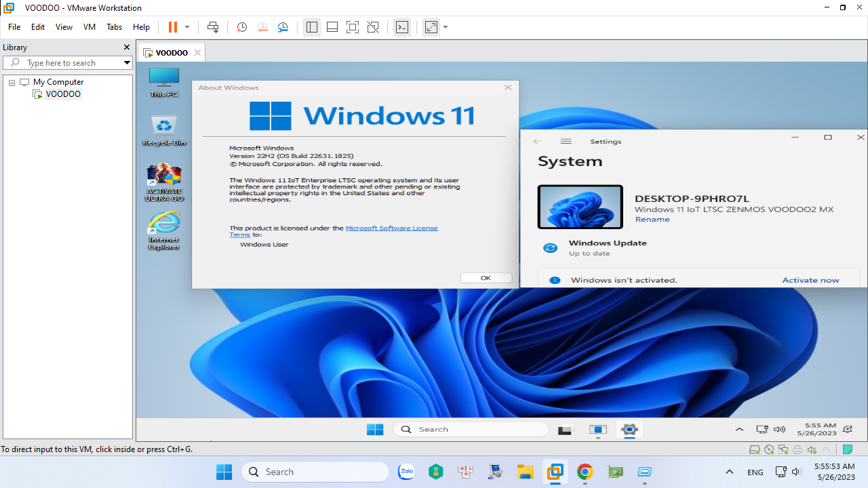Viewport: 868px width, 488px height.
Task: Select the ACTIVATE ULTRA GO desktop shortcut
Action: 164,182
